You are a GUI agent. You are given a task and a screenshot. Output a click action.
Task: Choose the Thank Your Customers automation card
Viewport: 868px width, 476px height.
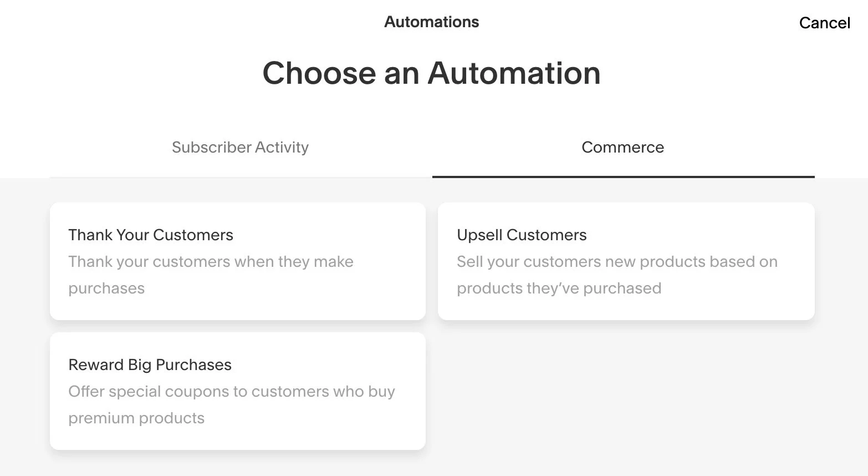(238, 261)
